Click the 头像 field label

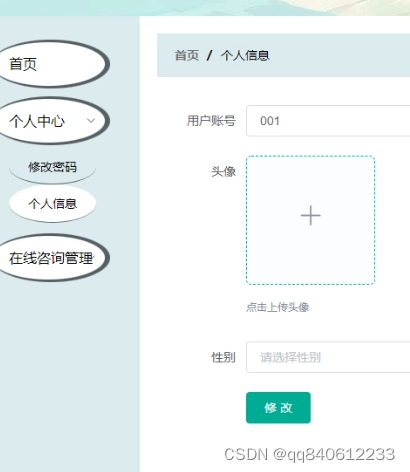tap(224, 172)
